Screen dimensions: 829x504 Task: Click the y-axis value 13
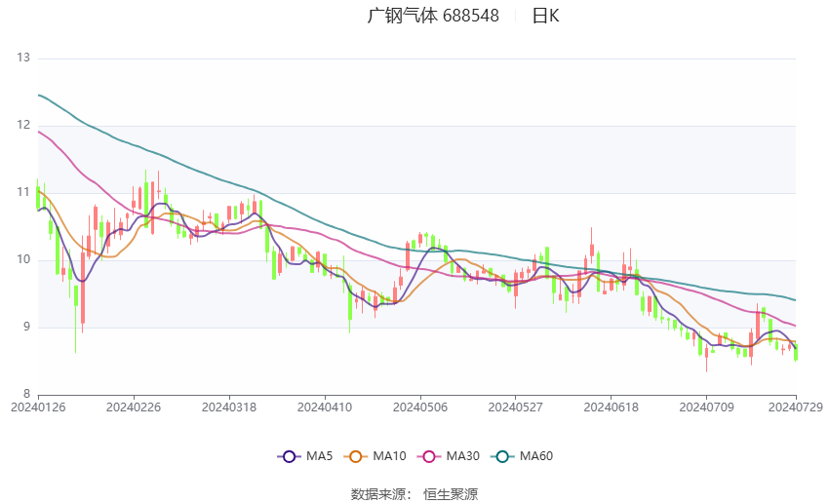(23, 58)
